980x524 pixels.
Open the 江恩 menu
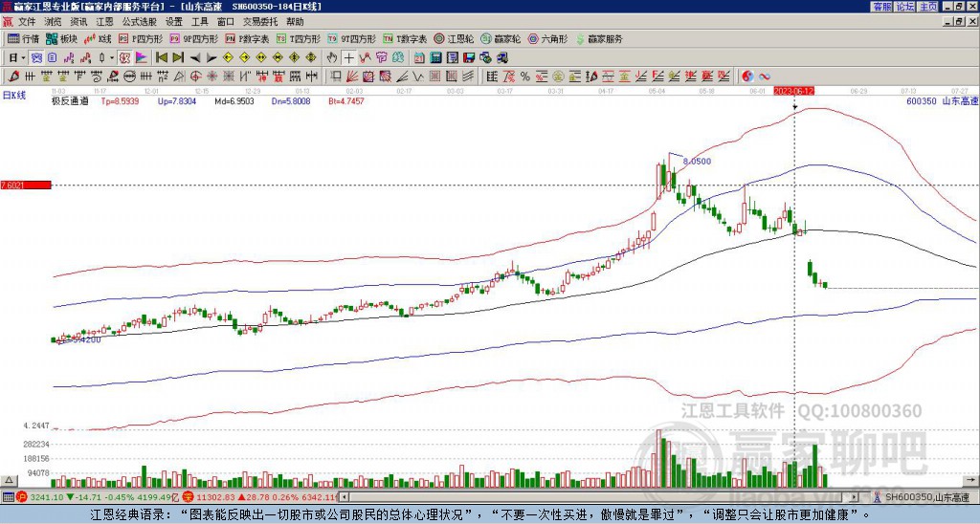point(105,22)
